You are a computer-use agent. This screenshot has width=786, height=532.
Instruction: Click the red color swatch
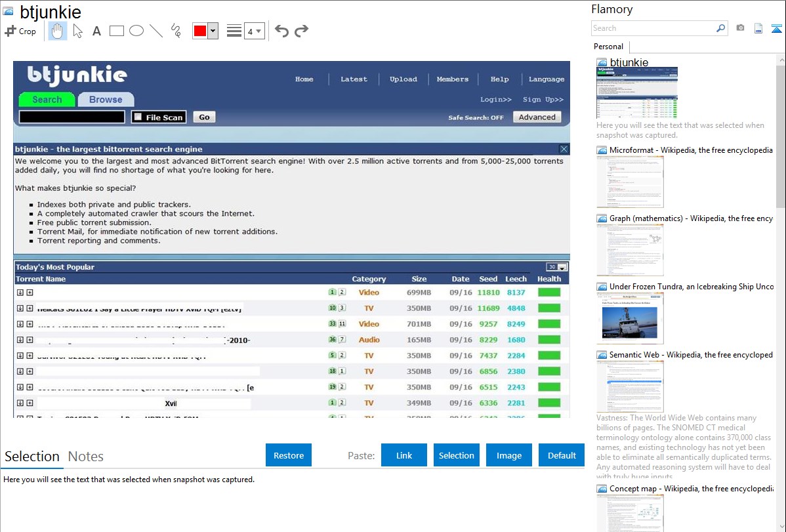(200, 31)
